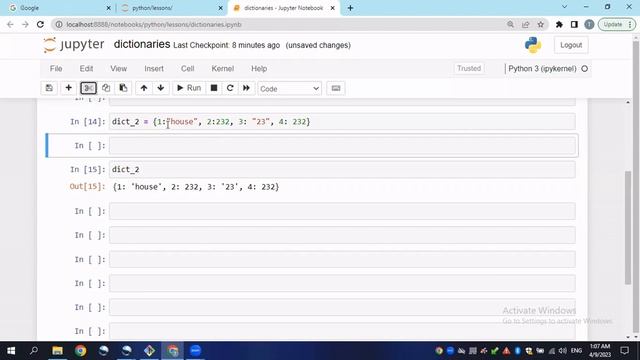Move selected cell down arrow
This screenshot has width=640, height=360.
point(161,88)
